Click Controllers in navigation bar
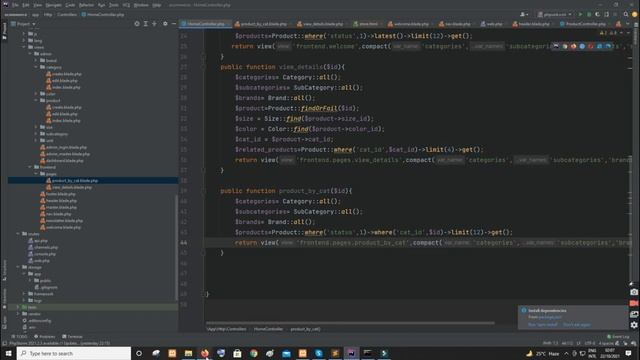Screen dimensions: 640x360 click(x=67, y=15)
